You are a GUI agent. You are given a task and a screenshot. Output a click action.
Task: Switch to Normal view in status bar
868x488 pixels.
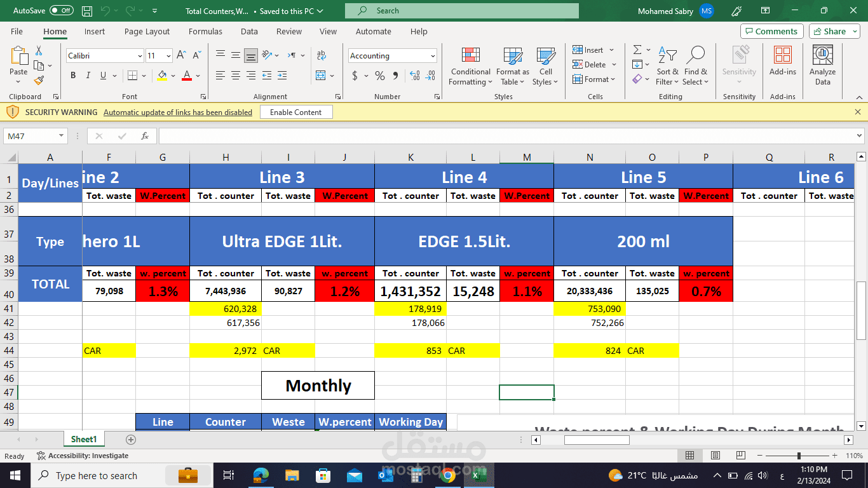click(x=689, y=456)
